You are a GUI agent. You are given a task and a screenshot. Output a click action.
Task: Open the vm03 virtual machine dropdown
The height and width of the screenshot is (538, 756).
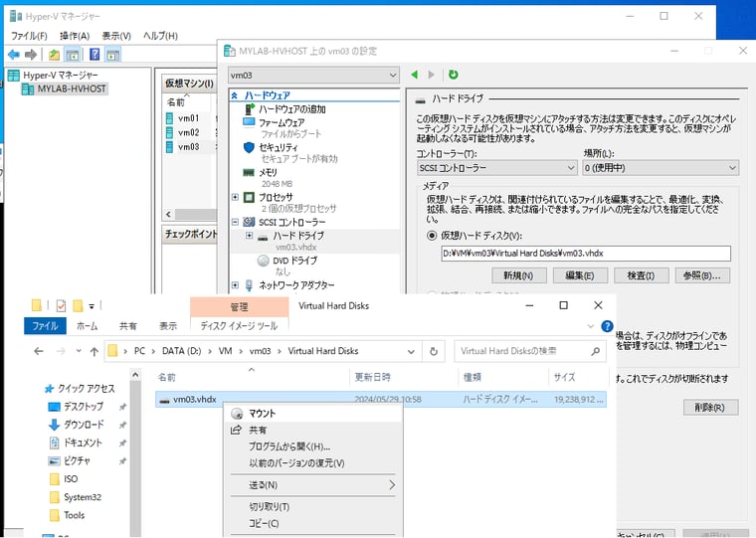(313, 76)
